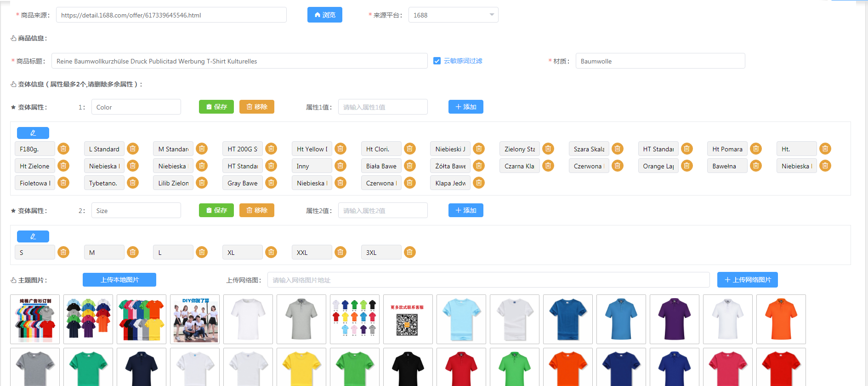The image size is (868, 386).
Task: Add a new 属性1值 with 添加
Action: 465,107
